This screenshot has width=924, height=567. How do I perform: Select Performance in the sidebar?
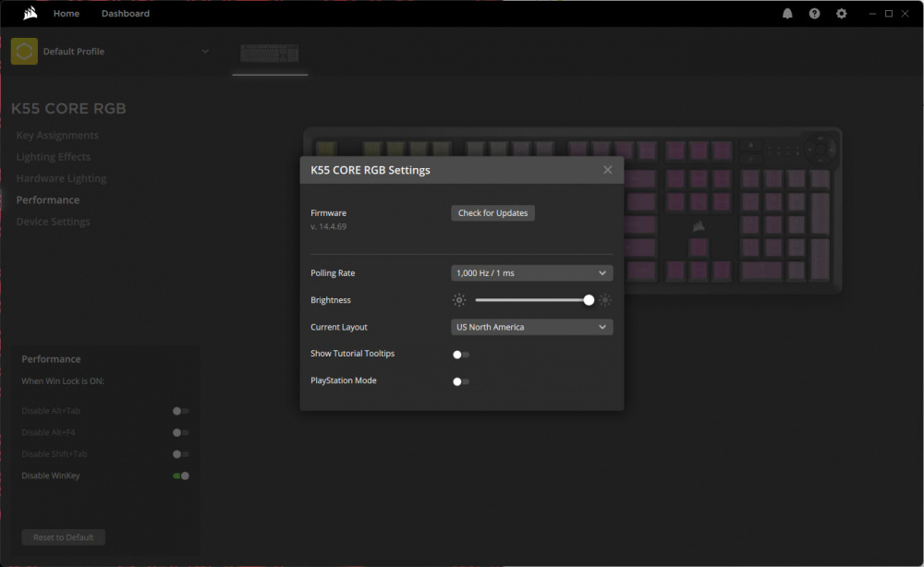point(48,200)
